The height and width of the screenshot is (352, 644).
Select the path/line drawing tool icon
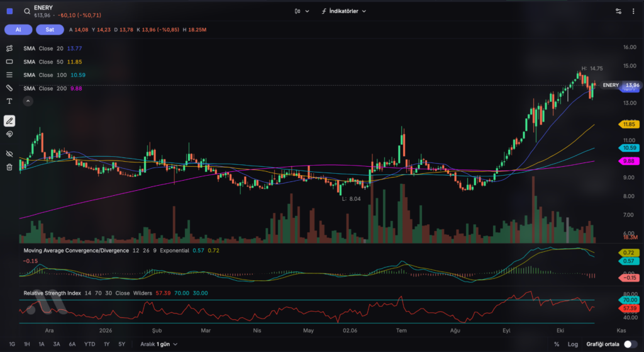(9, 48)
